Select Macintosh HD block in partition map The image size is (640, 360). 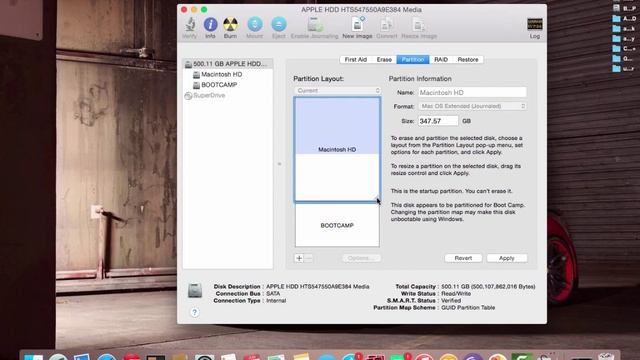(x=337, y=149)
